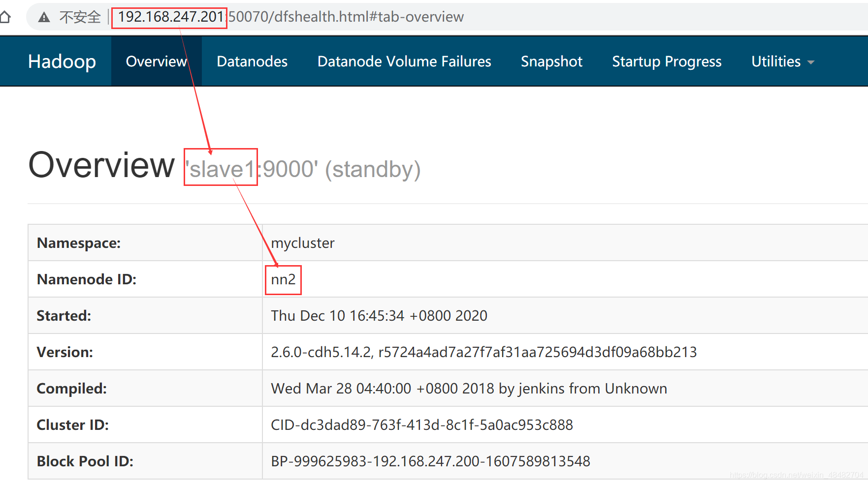The height and width of the screenshot is (484, 868).
Task: Select the nn2 namenode ID value
Action: (x=283, y=279)
